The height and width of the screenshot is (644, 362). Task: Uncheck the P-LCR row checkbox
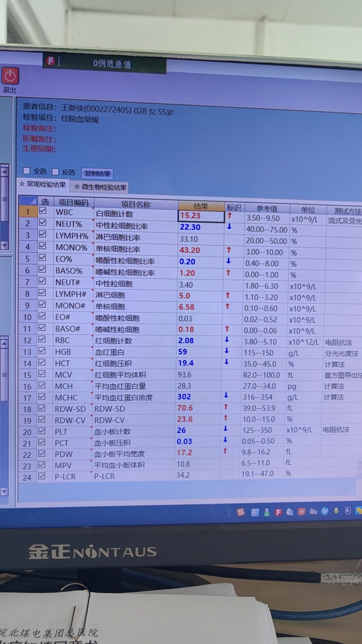pyautogui.click(x=42, y=476)
